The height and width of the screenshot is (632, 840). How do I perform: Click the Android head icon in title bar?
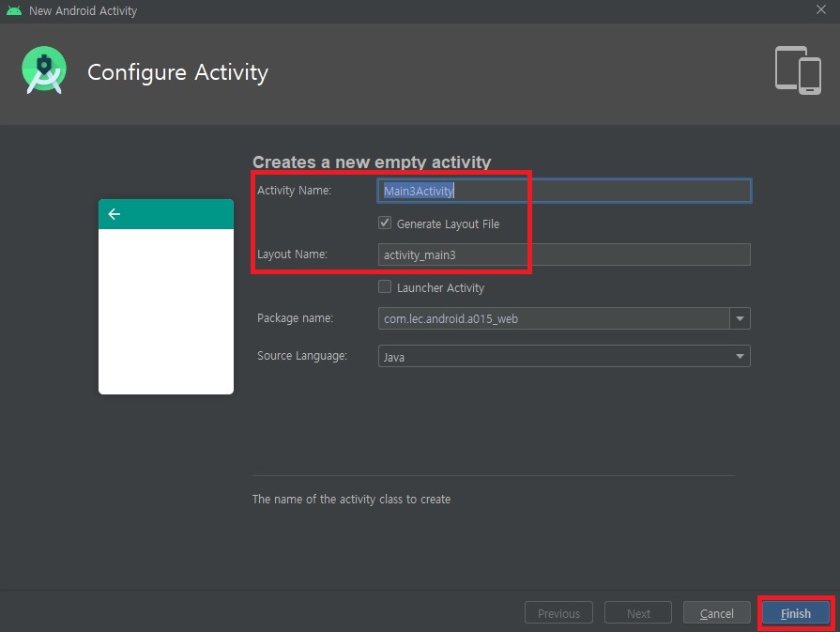pyautogui.click(x=14, y=10)
